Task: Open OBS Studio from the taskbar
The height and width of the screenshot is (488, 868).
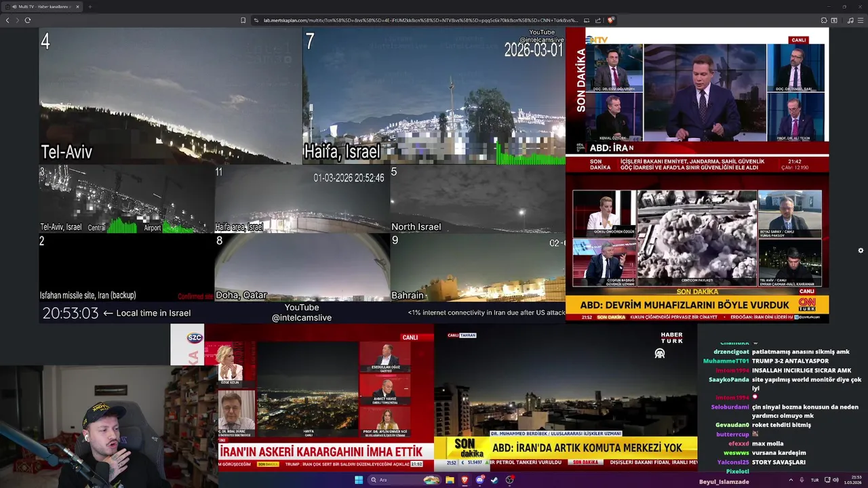Action: click(x=509, y=480)
